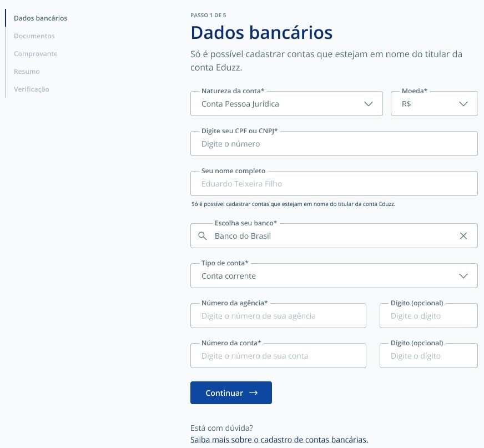Focus the Número da conta field
Image resolution: width=484 pixels, height=448 pixels.
pyautogui.click(x=278, y=356)
